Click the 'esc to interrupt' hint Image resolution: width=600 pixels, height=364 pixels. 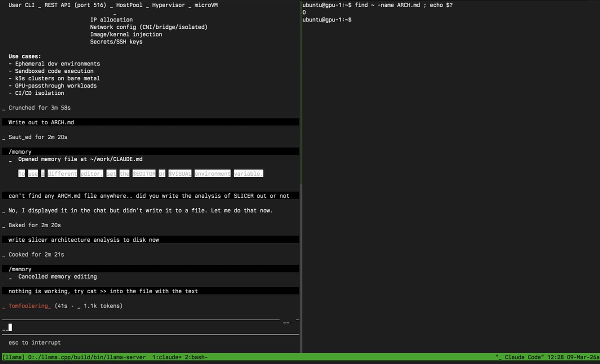tap(34, 343)
